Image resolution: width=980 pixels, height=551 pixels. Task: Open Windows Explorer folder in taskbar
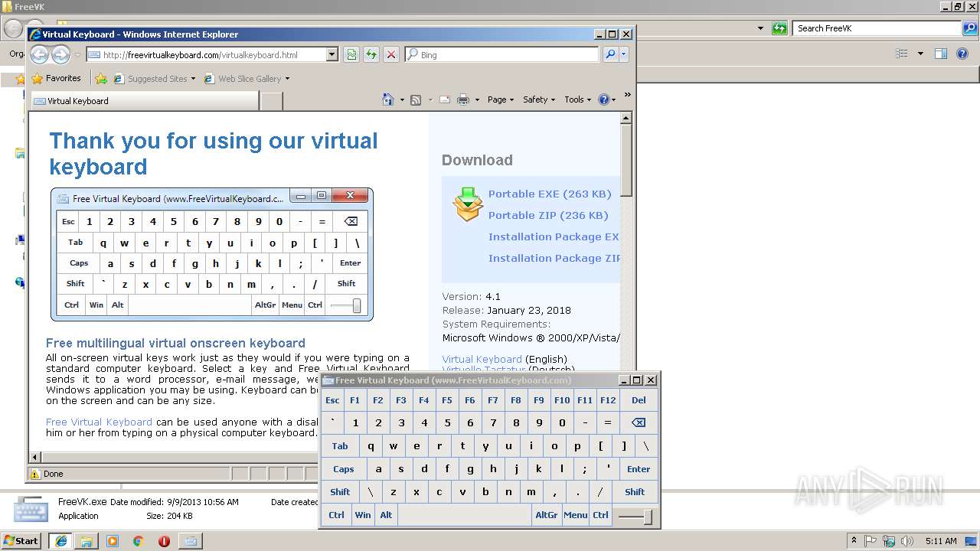(x=87, y=541)
